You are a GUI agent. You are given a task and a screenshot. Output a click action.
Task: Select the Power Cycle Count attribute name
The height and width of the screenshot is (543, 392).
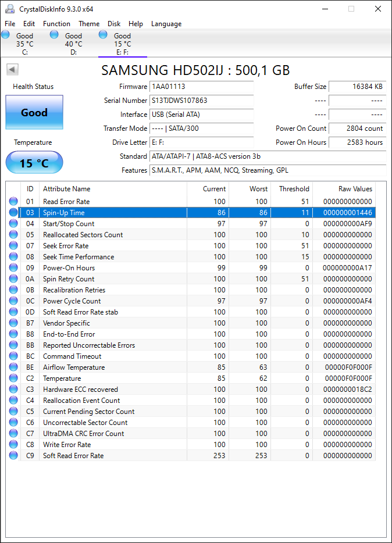(x=72, y=301)
